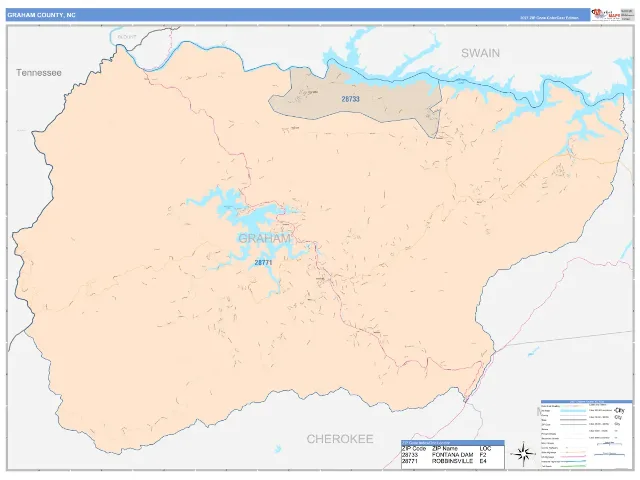Click the ZIP Code column header
640x480 pixels.
point(413,448)
